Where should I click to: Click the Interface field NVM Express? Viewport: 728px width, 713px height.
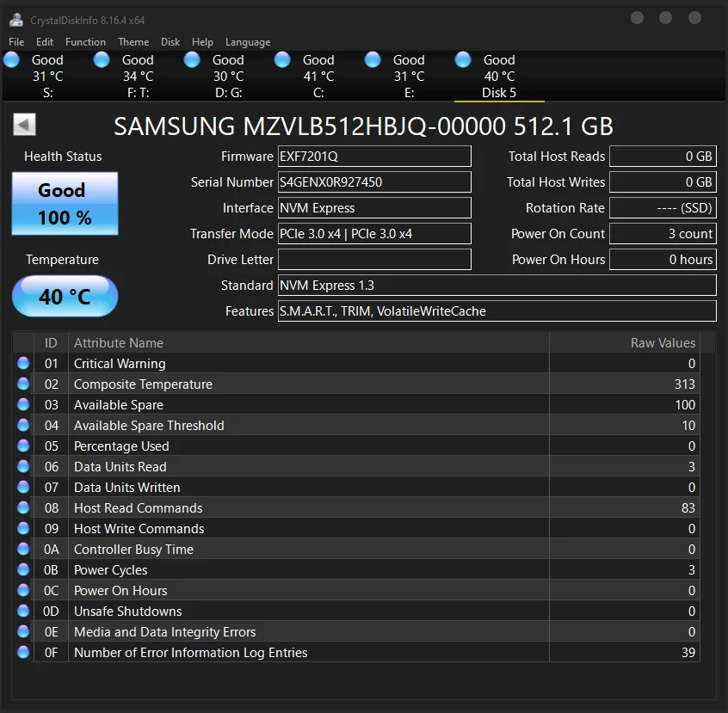(374, 208)
